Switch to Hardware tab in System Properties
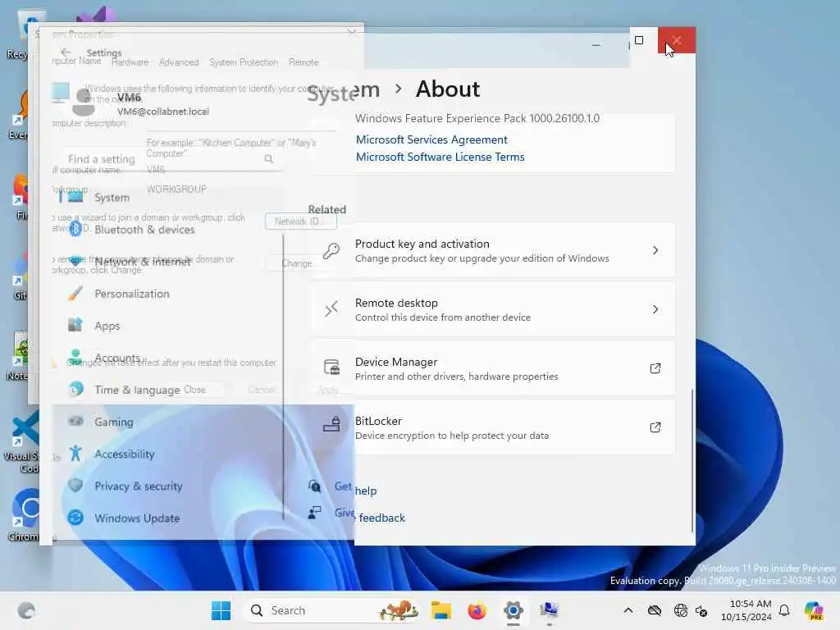 130,62
